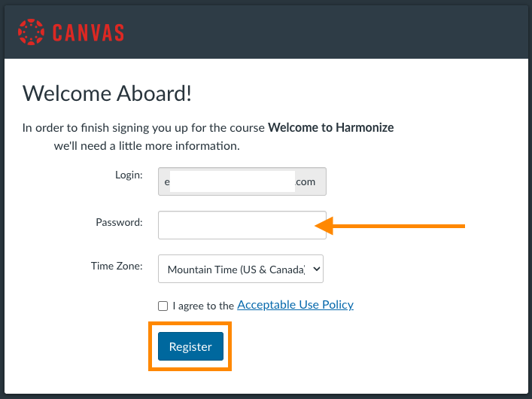The image size is (532, 399).
Task: Click the Time Zone dropdown chevron arrow
Action: tap(315, 269)
